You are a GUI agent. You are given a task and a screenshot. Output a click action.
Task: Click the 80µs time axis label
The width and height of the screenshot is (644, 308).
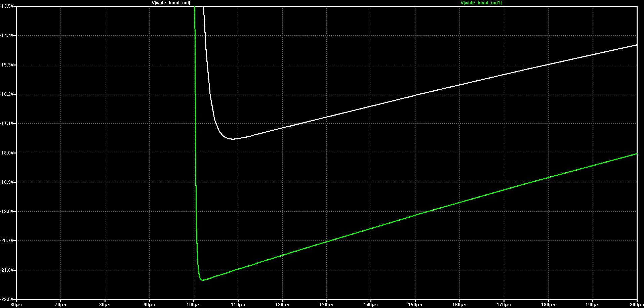(105, 305)
